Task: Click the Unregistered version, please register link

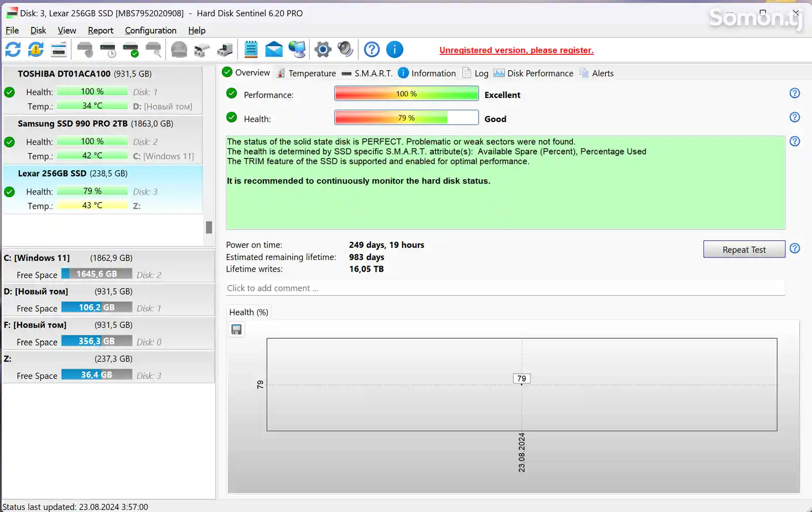Action: 516,50
